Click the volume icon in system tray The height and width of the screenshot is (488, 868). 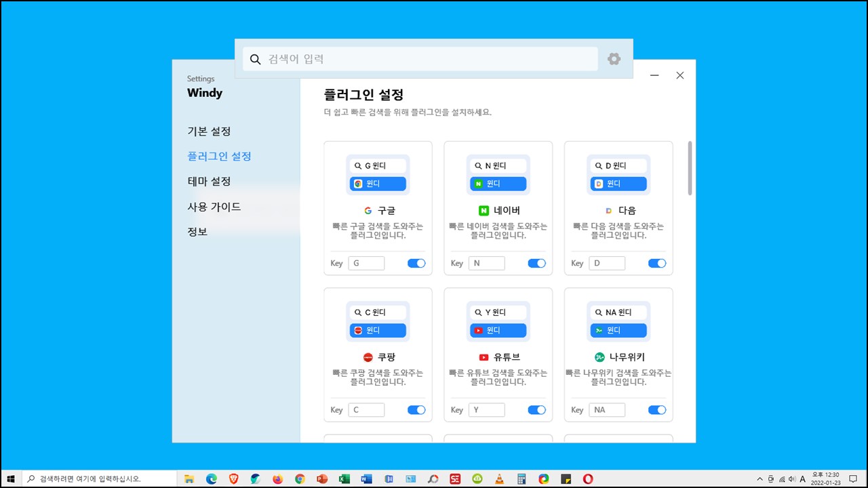[791, 479]
